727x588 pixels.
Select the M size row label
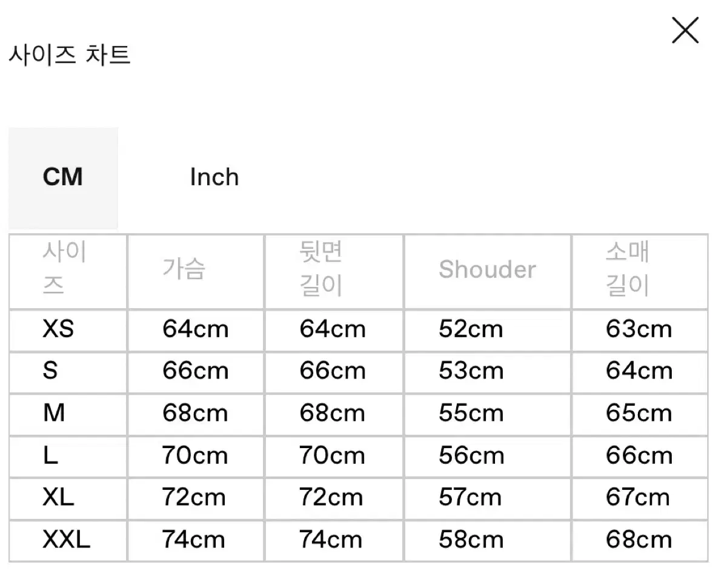tap(54, 414)
